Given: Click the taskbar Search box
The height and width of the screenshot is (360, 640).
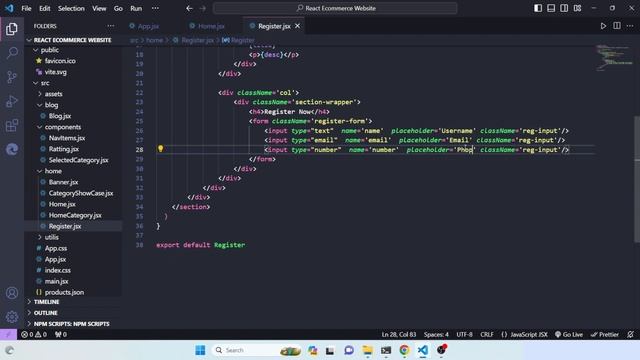Looking at the screenshot, I should [x=256, y=350].
